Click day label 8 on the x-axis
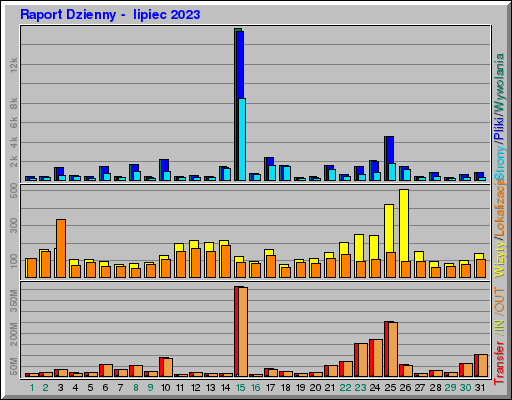This screenshot has width=512, height=400. (x=136, y=388)
